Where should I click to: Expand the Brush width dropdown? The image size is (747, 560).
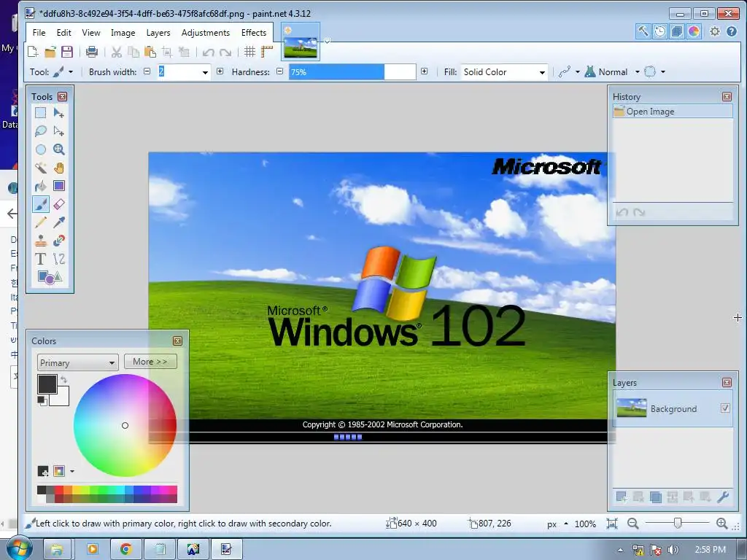pos(205,72)
